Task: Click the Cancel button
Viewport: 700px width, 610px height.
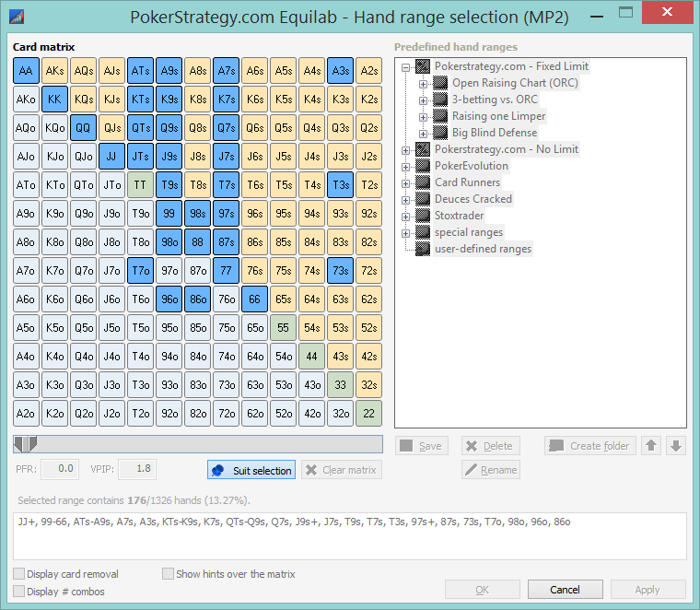Action: pyautogui.click(x=566, y=590)
